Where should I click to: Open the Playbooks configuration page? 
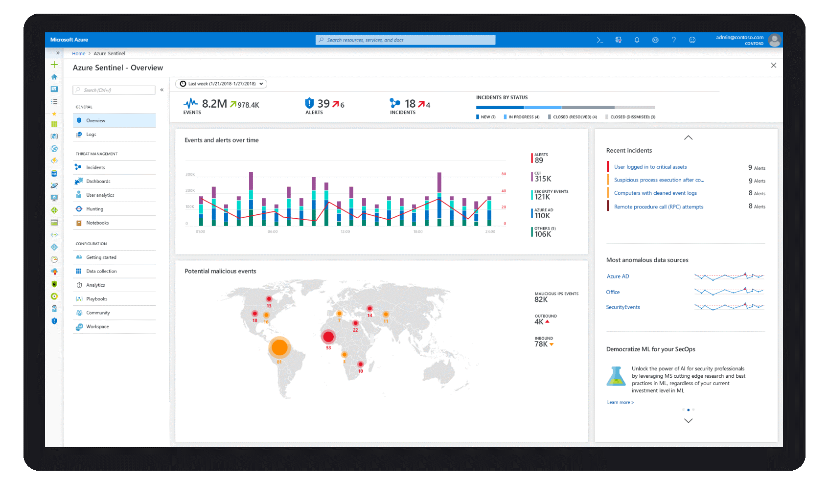(96, 298)
